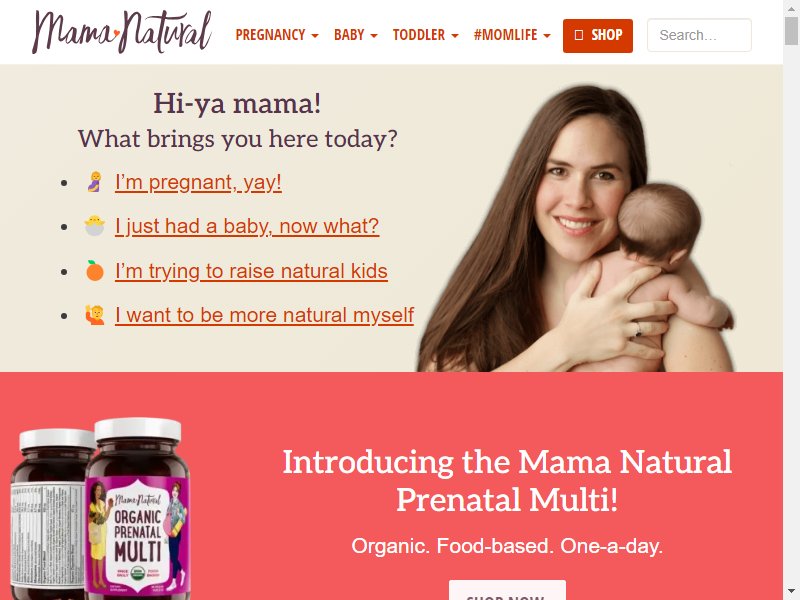The image size is (800, 600).
Task: Click the supplement facts bottle image
Action: click(x=49, y=514)
